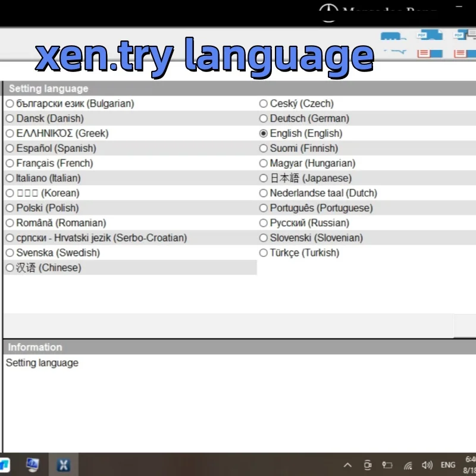Choose Deutsch (German) radio button

(264, 118)
